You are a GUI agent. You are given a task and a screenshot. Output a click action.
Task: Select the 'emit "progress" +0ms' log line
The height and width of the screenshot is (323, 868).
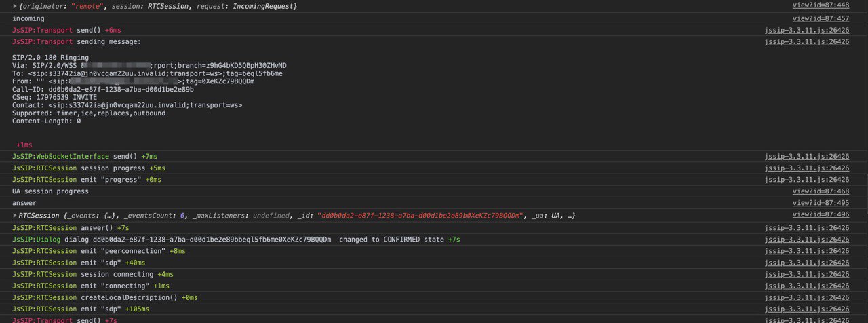(x=87, y=180)
